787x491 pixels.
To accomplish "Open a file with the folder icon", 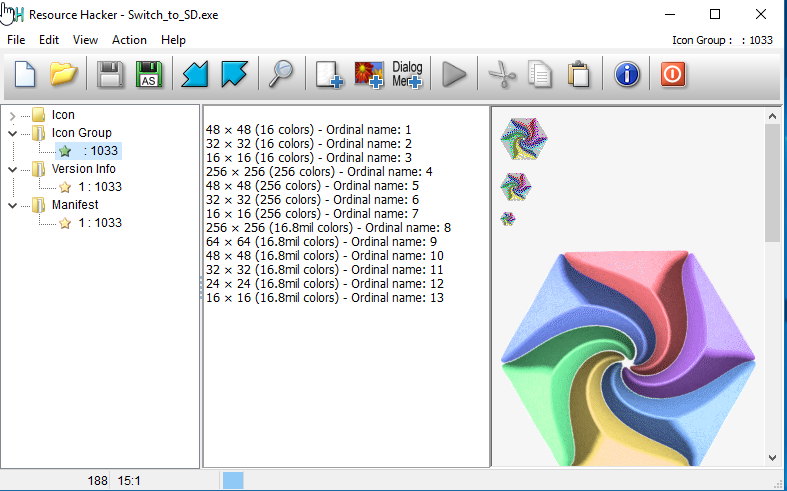I will [x=64, y=74].
